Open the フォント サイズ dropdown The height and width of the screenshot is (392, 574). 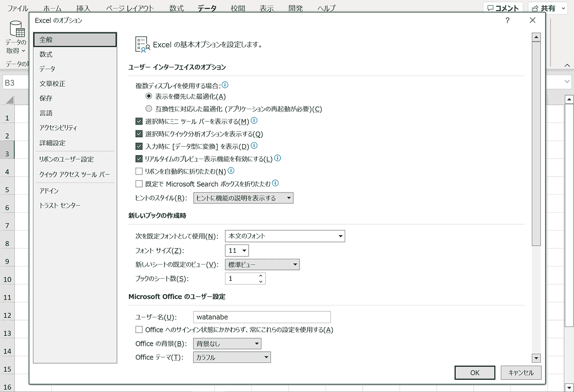[x=237, y=250]
